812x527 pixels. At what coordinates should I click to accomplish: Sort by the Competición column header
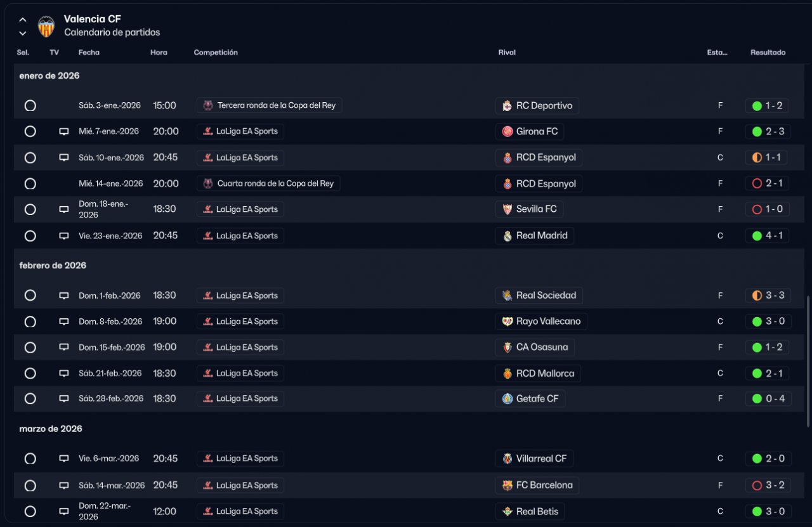[x=216, y=53]
